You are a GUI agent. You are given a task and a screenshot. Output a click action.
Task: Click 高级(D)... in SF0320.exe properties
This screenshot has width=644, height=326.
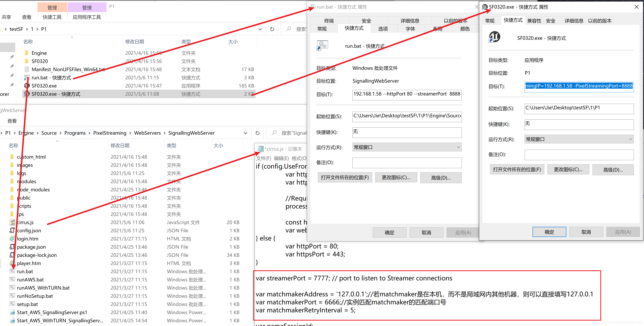613,170
